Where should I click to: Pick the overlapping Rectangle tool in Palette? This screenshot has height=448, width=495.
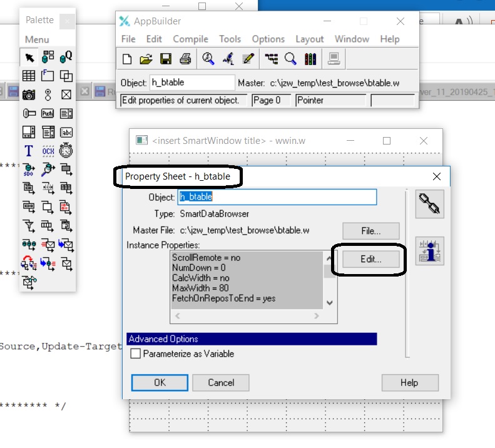coord(66,76)
